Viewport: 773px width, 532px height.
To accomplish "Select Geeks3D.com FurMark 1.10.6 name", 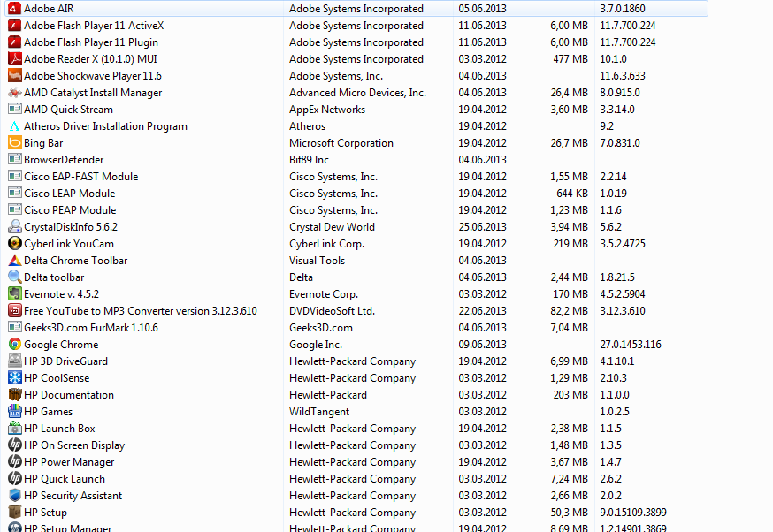I will point(91,328).
